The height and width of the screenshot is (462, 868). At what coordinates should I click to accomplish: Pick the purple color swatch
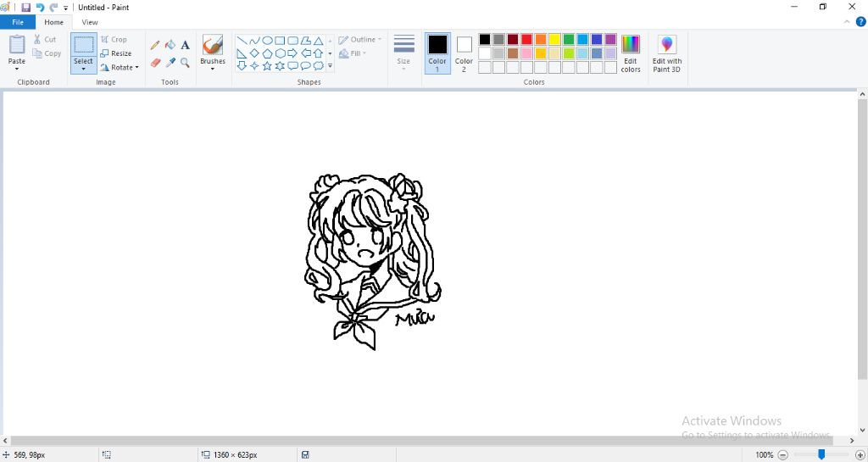[x=610, y=39]
